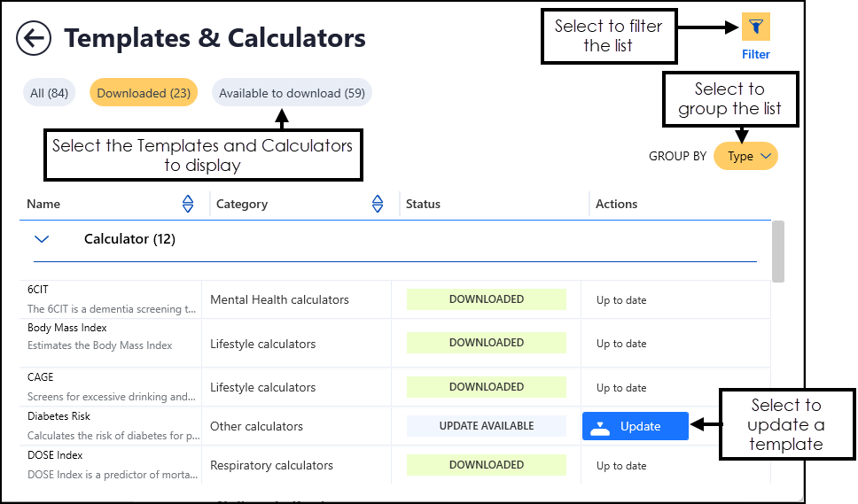
Task: Click the Update Available status badge
Action: point(486,426)
